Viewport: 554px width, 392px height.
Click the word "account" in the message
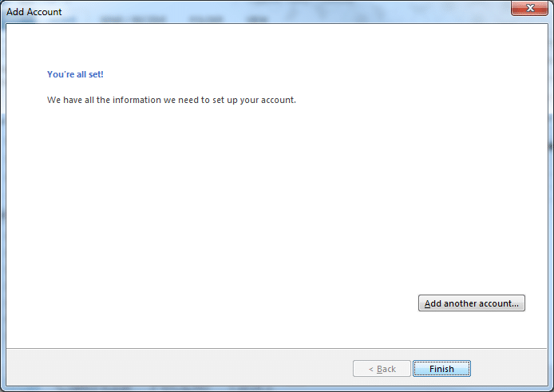(x=277, y=101)
